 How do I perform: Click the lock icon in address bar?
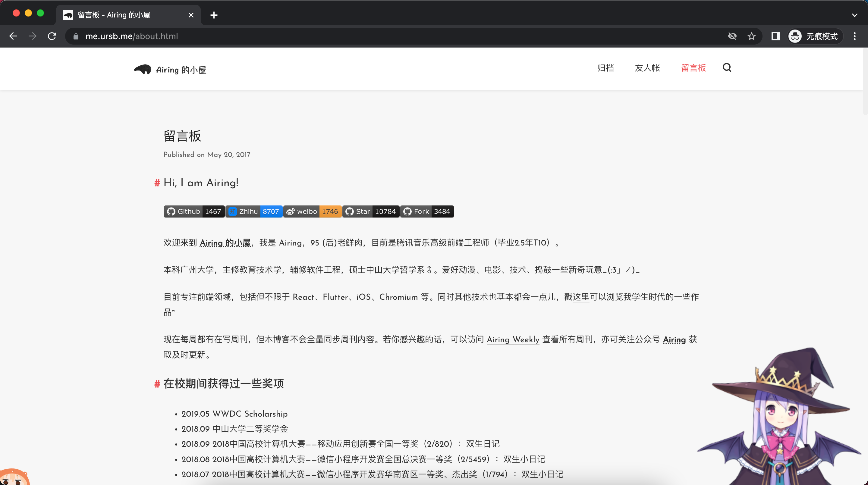(x=76, y=36)
